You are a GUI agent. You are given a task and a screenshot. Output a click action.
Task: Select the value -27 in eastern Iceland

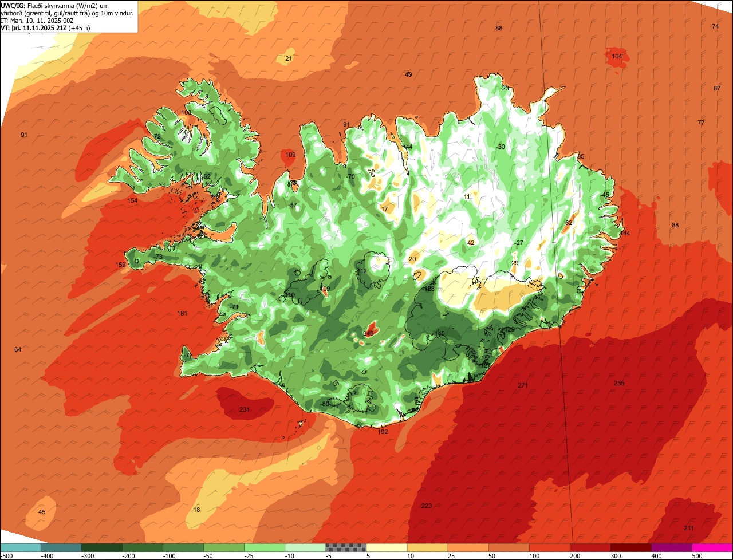pyautogui.click(x=518, y=243)
